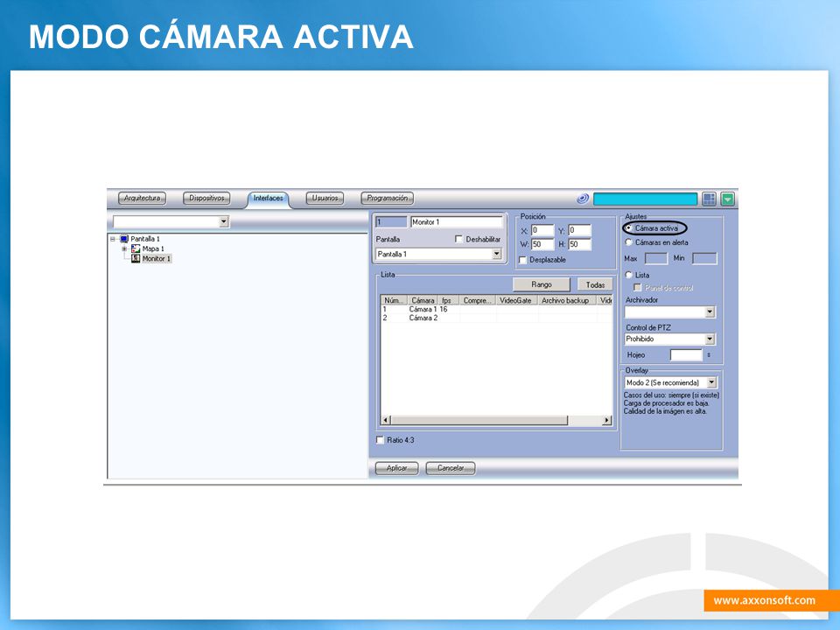Click the W width field

point(542,244)
